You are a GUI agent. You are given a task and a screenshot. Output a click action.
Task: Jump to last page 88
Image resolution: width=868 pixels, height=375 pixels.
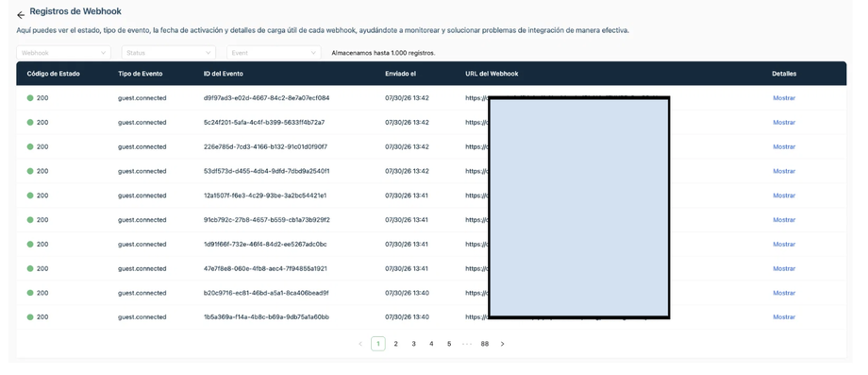485,344
